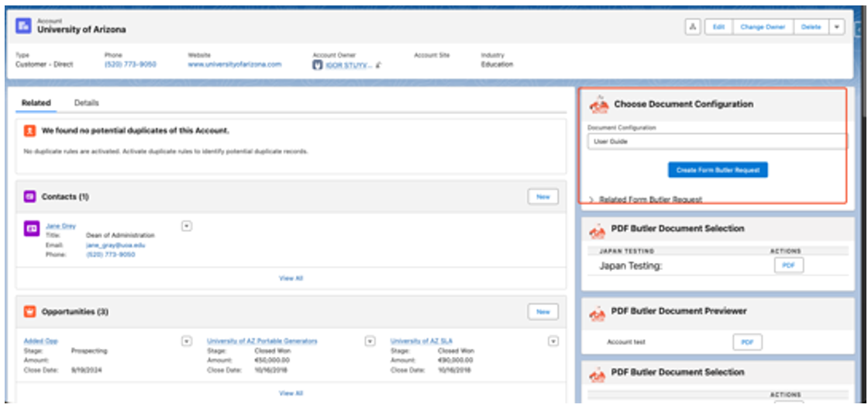Click Jane Grey contact avatar icon
Screen dimensions: 868x408
pyautogui.click(x=32, y=229)
